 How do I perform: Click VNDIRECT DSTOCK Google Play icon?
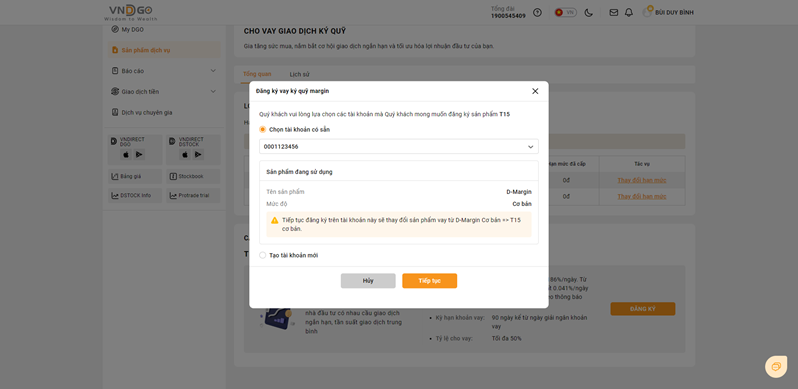tap(198, 154)
